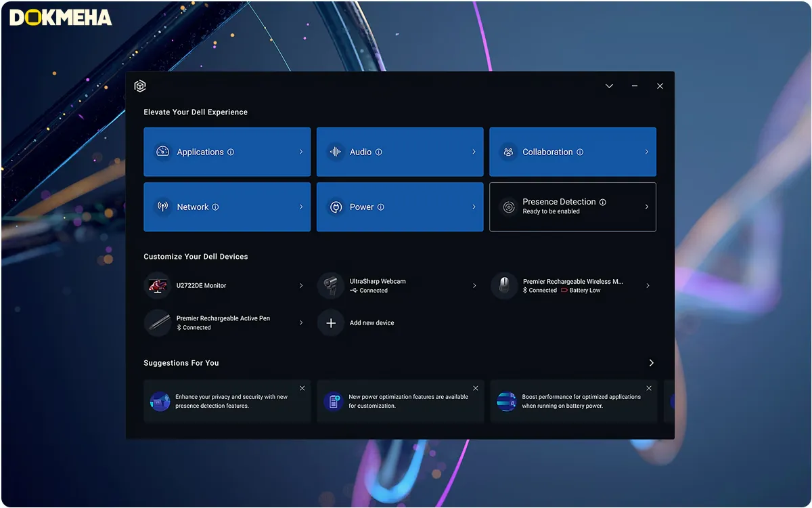Click the Collaboration people icon
Image resolution: width=812 pixels, height=508 pixels.
point(508,152)
